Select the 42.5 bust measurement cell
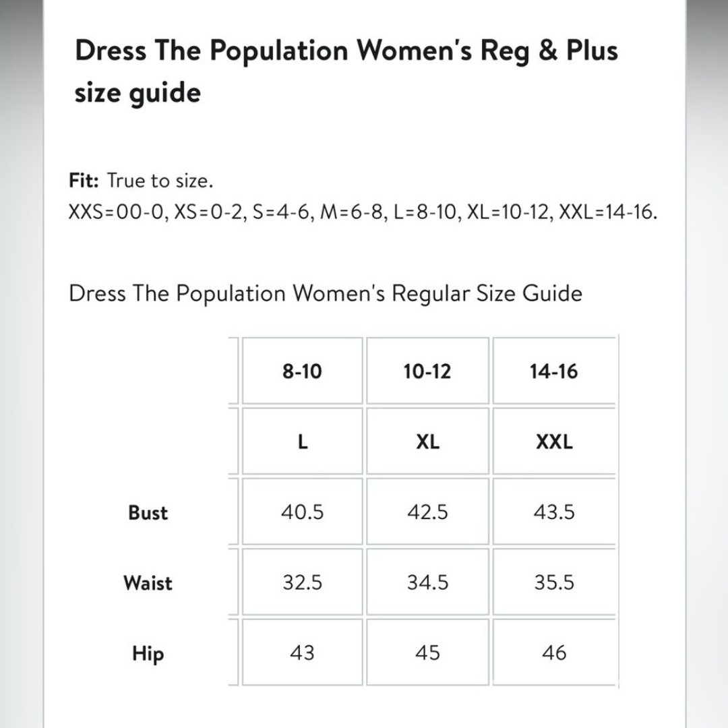Viewport: 728px width, 728px height. coord(427,512)
